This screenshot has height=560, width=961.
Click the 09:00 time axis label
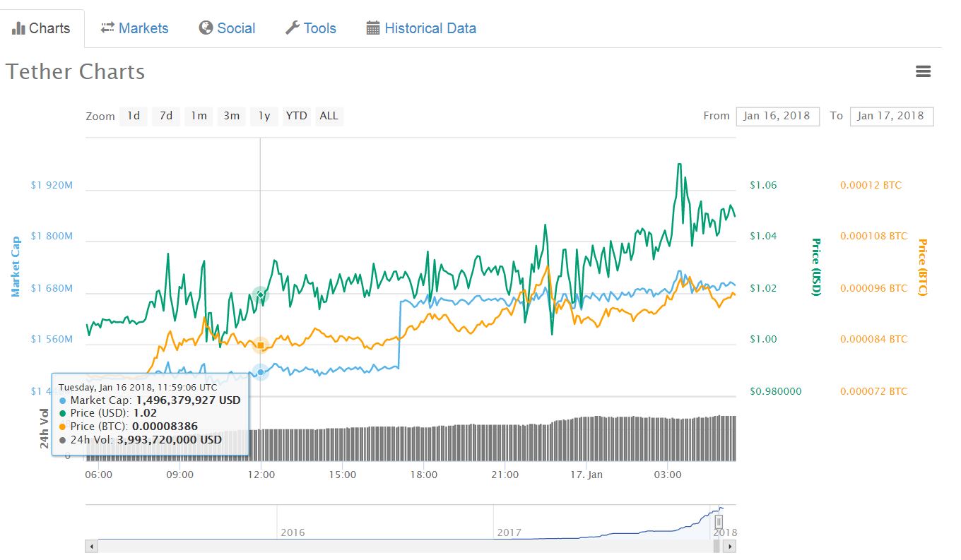[179, 475]
